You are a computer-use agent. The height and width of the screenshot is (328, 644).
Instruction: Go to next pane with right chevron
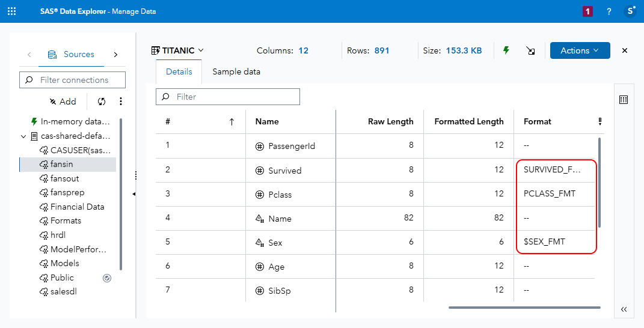pos(115,54)
